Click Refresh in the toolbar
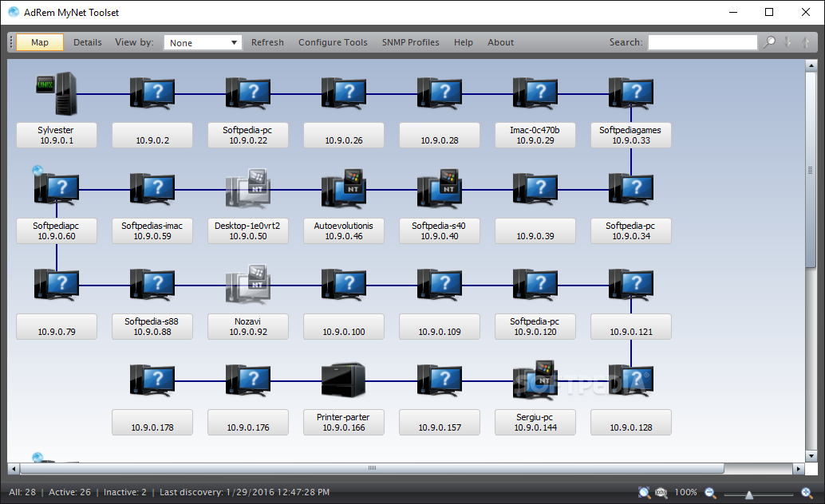The width and height of the screenshot is (825, 504). tap(267, 42)
